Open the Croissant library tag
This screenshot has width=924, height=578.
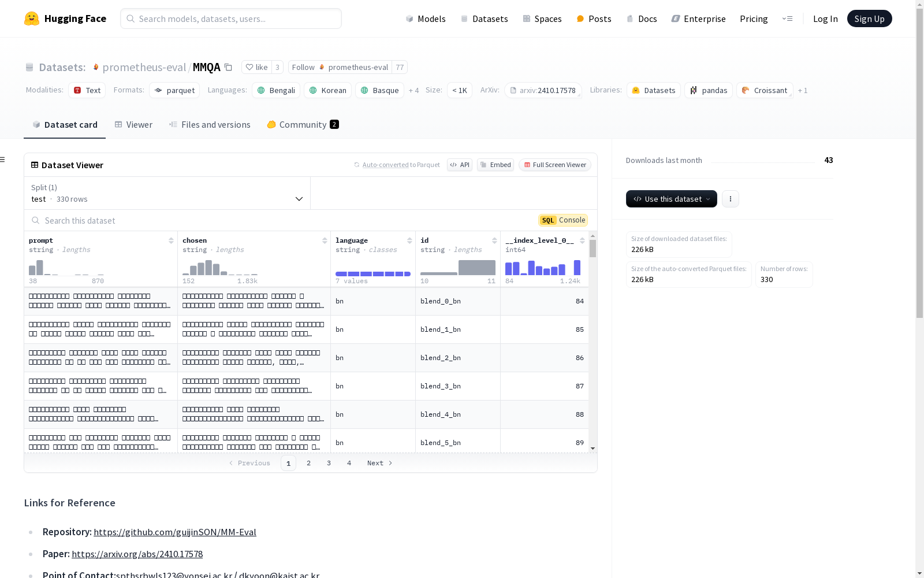[765, 90]
